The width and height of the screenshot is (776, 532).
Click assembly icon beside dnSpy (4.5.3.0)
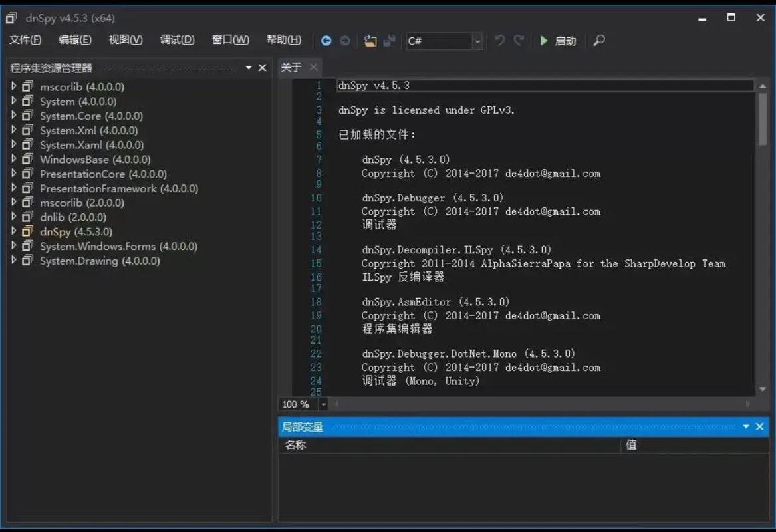pyautogui.click(x=28, y=231)
